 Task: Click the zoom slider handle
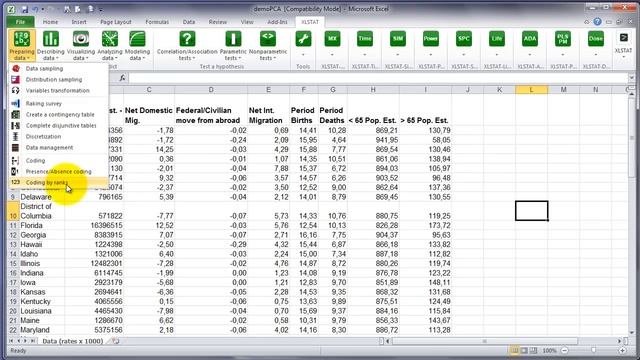[593, 350]
